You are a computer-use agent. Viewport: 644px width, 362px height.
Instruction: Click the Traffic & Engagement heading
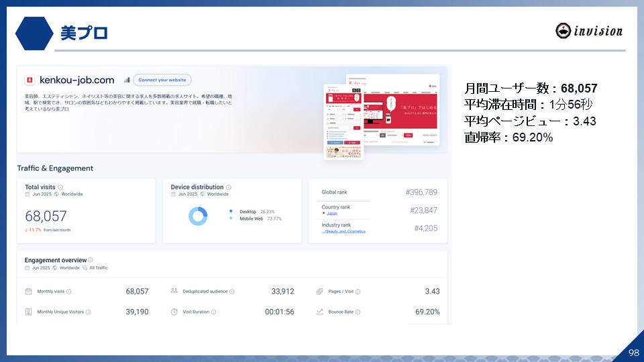[x=55, y=168]
